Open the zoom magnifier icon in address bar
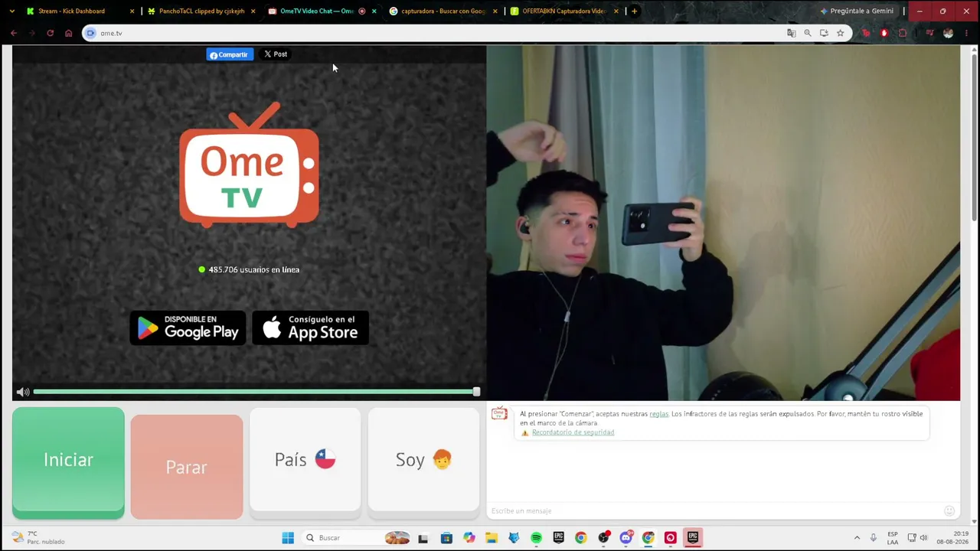 tap(807, 33)
